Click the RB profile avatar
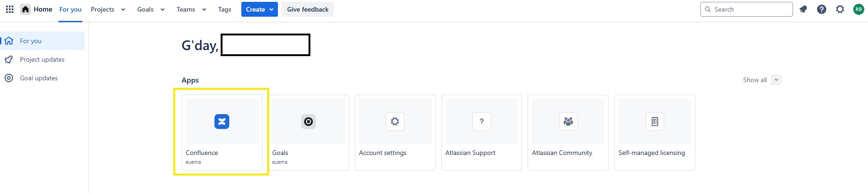This screenshot has width=868, height=193. (x=858, y=9)
